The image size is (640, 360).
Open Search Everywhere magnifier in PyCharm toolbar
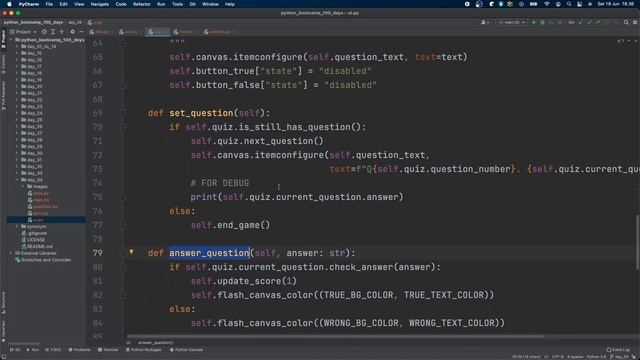(x=626, y=22)
